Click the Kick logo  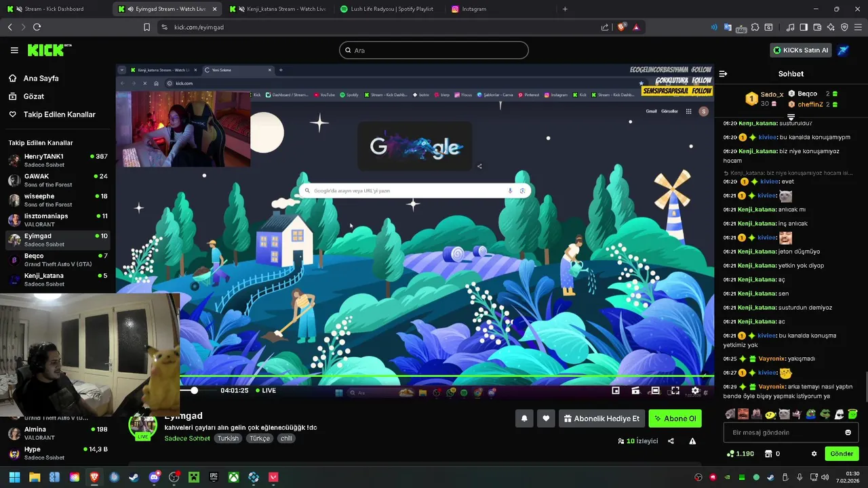[49, 49]
